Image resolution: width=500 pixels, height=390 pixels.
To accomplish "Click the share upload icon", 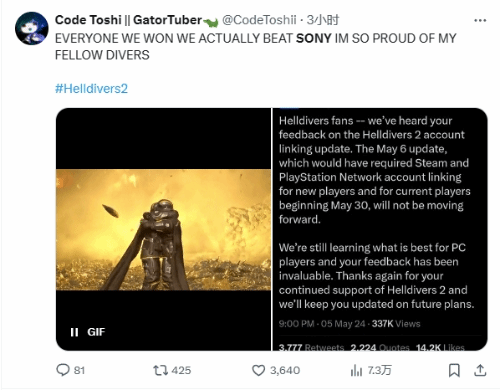I will tap(480, 370).
